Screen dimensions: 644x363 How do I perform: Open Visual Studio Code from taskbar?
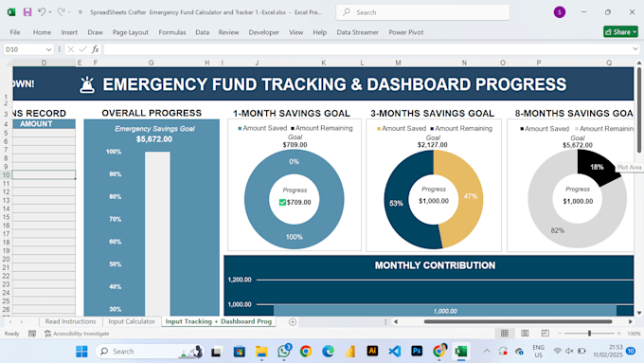point(394,351)
